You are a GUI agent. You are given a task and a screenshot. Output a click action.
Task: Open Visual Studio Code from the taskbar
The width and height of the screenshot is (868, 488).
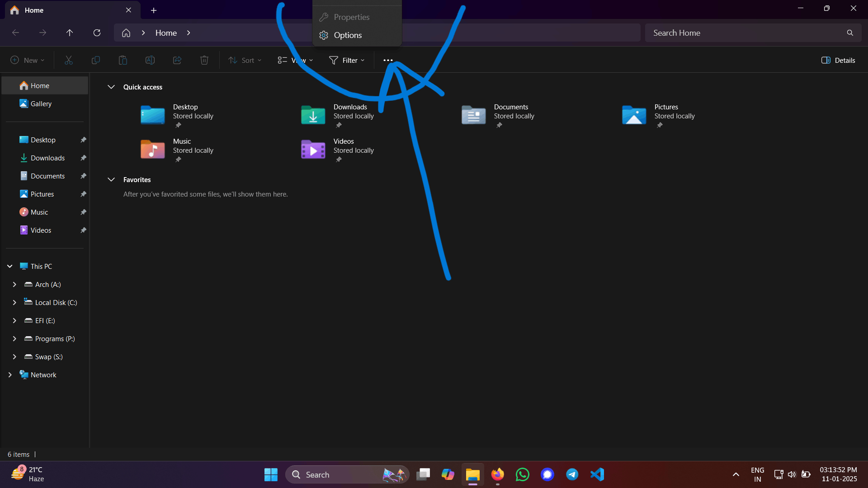pyautogui.click(x=597, y=474)
